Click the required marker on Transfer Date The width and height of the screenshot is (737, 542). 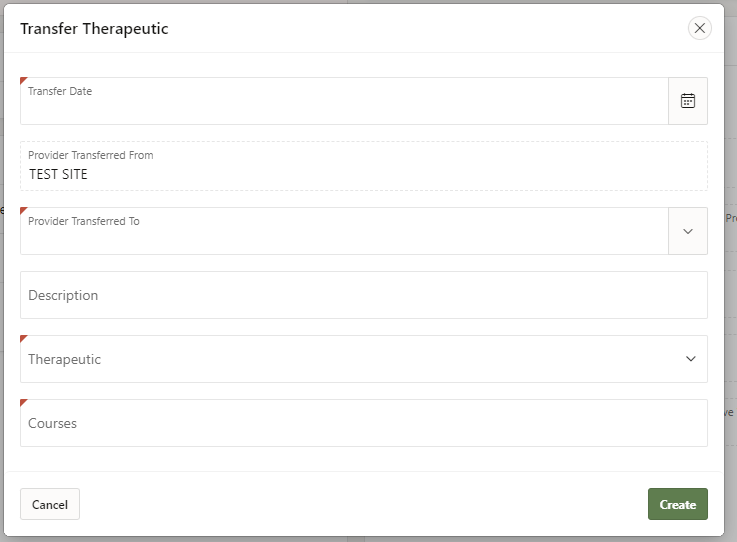point(23,80)
